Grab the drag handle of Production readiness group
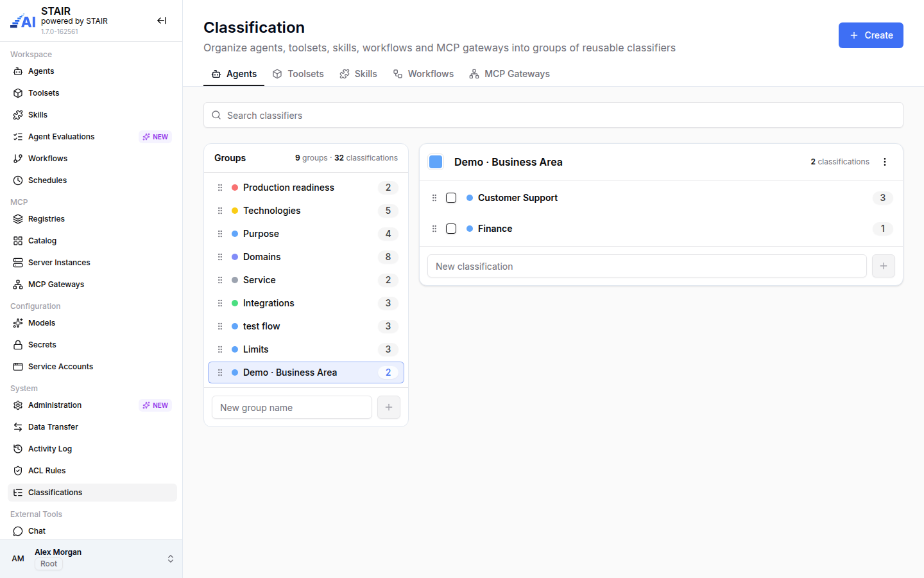The image size is (924, 578). pos(220,188)
